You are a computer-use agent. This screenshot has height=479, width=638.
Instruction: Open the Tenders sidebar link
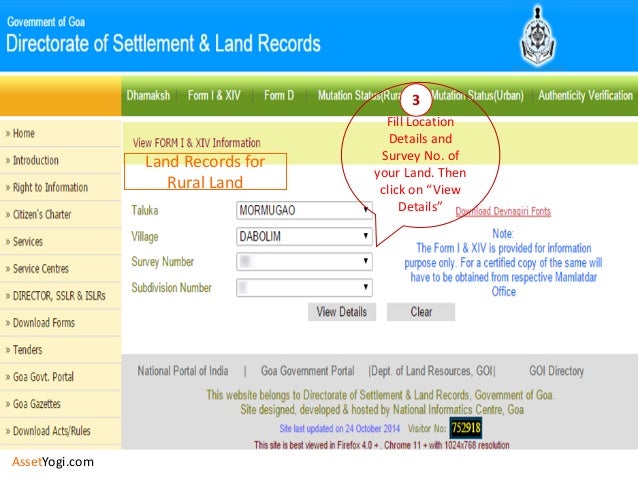27,350
